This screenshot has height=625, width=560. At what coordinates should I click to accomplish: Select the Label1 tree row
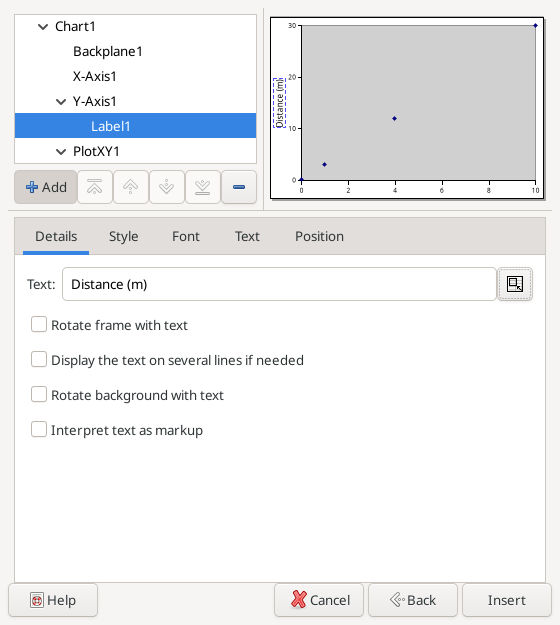[136, 126]
